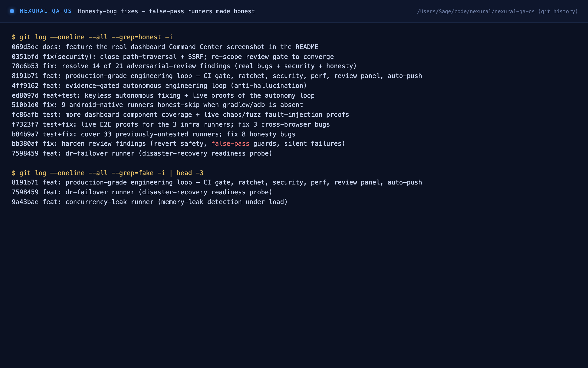This screenshot has width=588, height=368.
Task: Select commit 0351bfd fix(security) line
Action: click(173, 57)
